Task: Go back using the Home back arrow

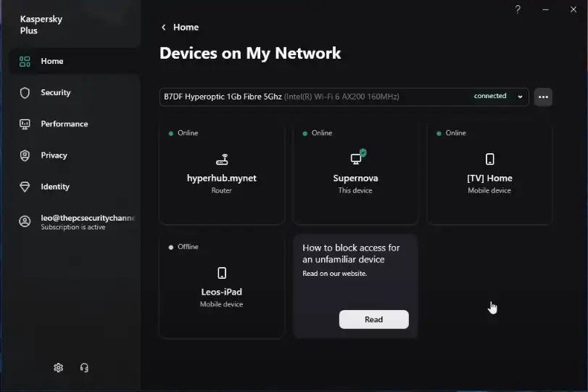Action: click(164, 28)
